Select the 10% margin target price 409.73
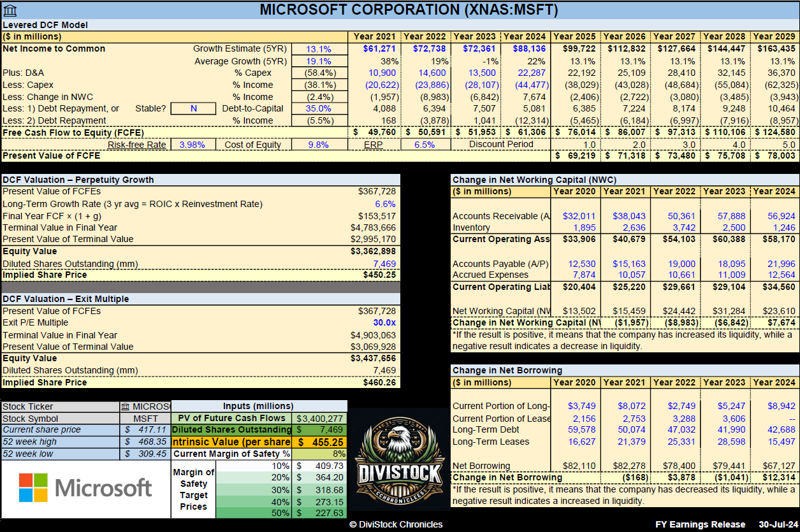Screen dimensions: 800x532 coord(319,466)
